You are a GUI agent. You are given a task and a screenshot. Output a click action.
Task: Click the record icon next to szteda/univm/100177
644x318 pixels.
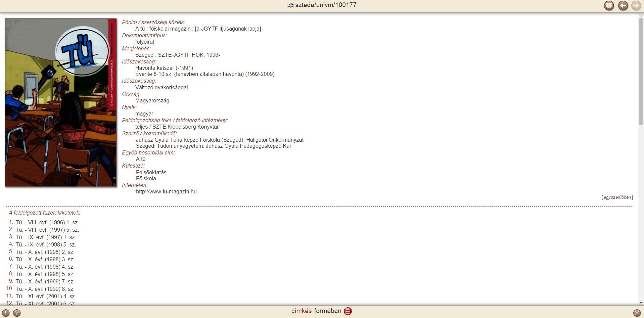(290, 5)
